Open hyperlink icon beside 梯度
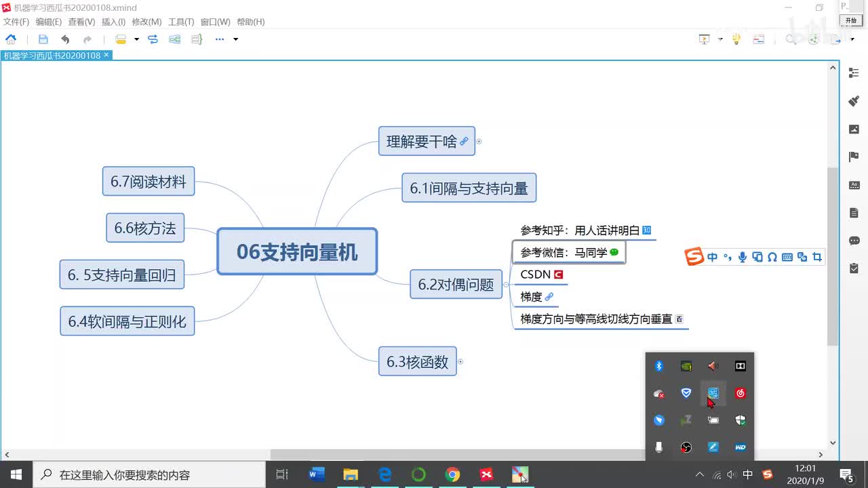Screen dimensions: 868x488 click(x=549, y=297)
